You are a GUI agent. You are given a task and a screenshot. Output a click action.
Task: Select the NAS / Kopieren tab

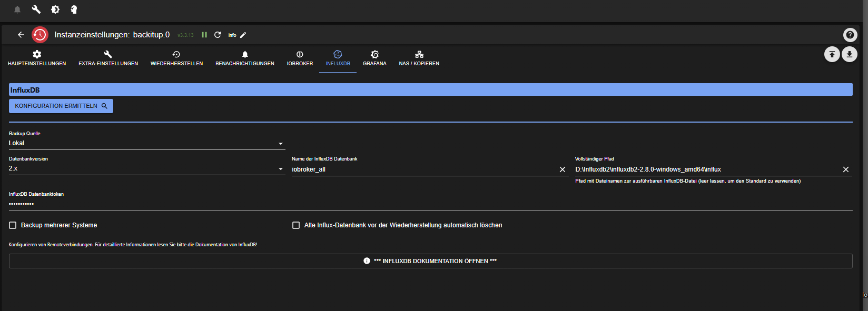click(x=419, y=58)
